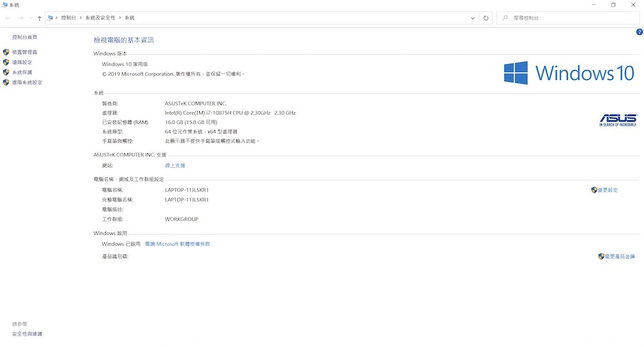Open 系統保護 from sidebar
Viewport: 644px width, 345px height.
22,72
